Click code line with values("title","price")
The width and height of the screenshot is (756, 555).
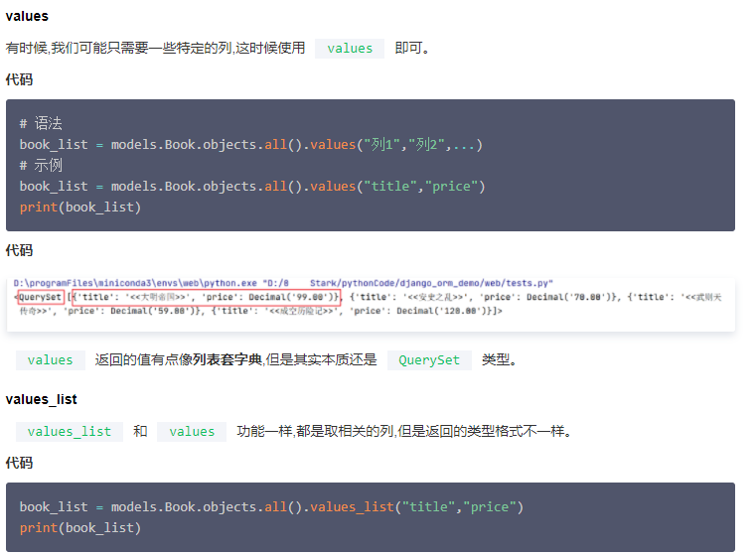[x=252, y=187]
